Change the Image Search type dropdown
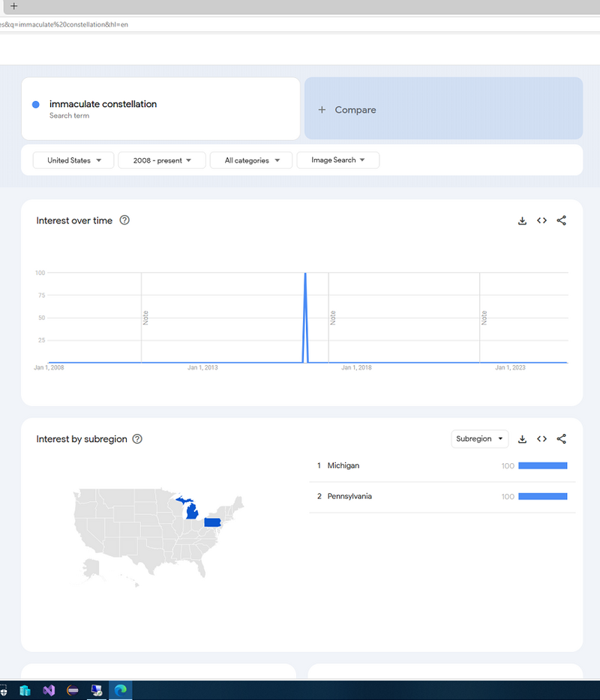Image resolution: width=600 pixels, height=700 pixels. (x=337, y=160)
